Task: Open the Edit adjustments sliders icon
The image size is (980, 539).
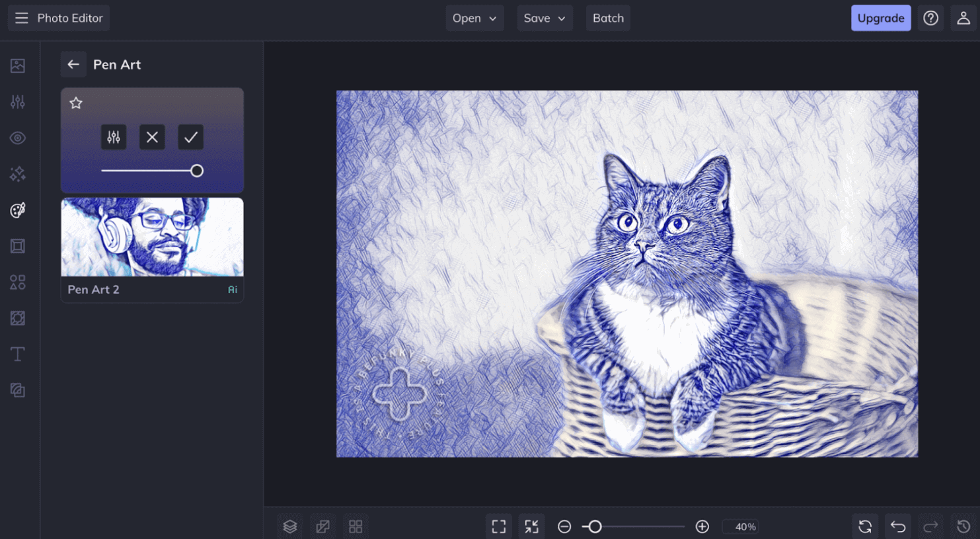Action: click(x=18, y=102)
